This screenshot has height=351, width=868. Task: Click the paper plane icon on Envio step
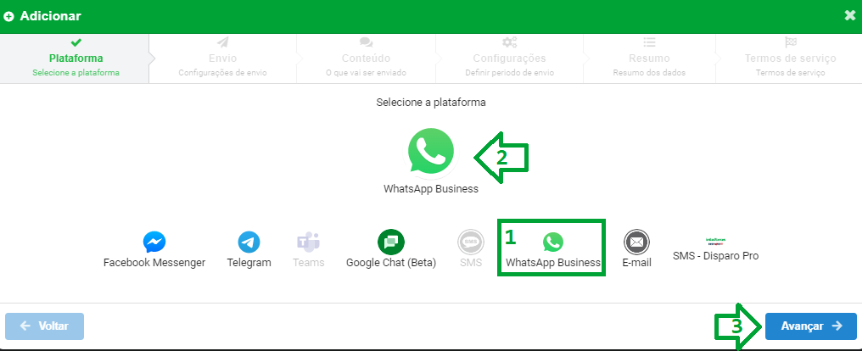point(222,42)
